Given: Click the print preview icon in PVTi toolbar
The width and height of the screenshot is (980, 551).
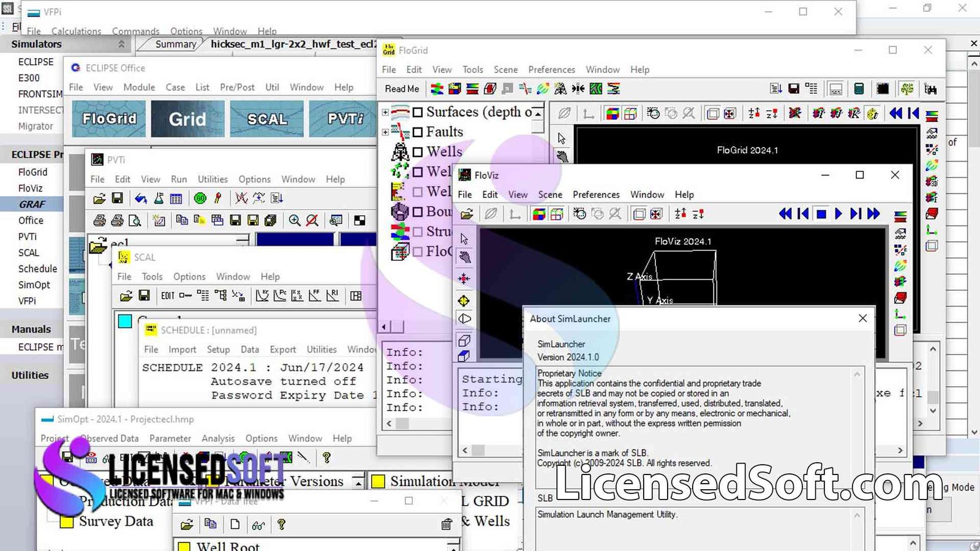Looking at the screenshot, I should (x=135, y=220).
